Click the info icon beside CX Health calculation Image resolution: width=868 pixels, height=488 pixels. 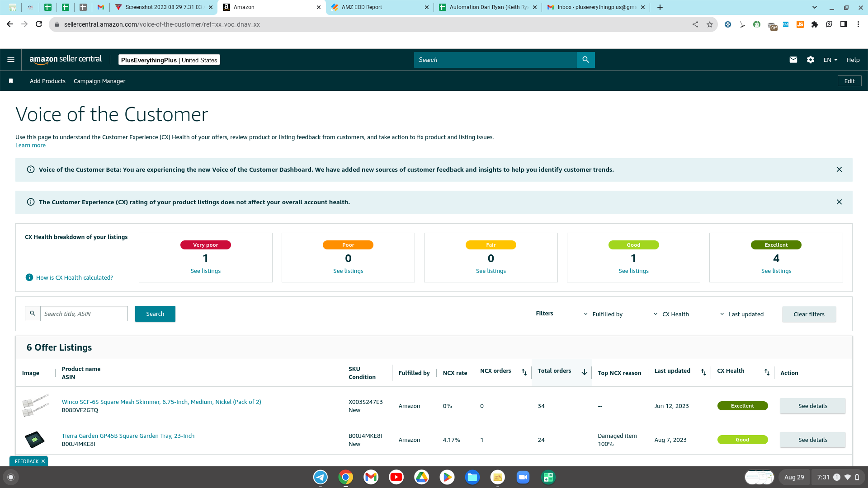click(x=29, y=277)
